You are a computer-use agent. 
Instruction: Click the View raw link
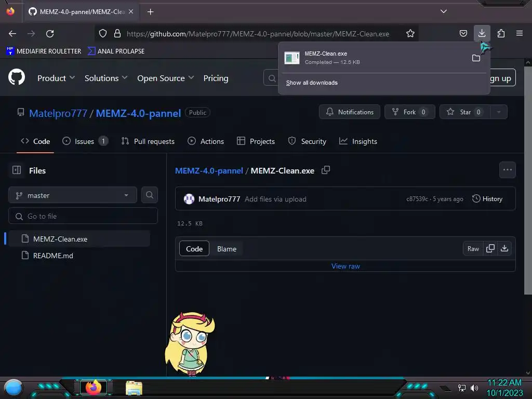click(345, 266)
